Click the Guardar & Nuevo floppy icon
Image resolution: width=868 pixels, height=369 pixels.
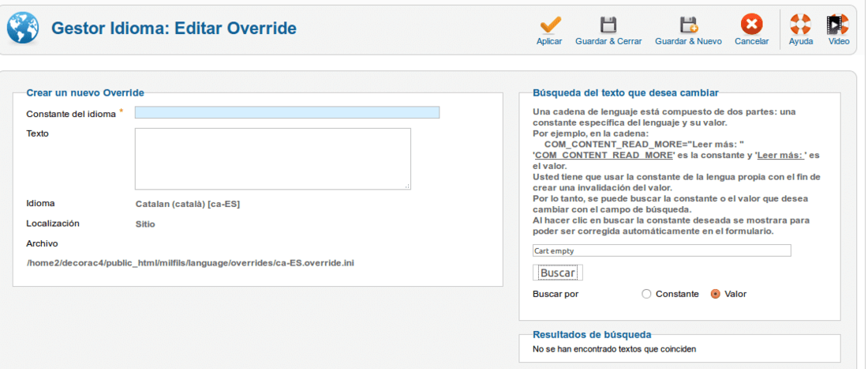tap(689, 24)
